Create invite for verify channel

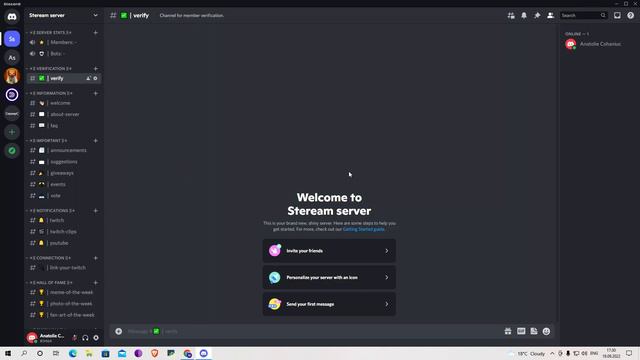[x=88, y=78]
